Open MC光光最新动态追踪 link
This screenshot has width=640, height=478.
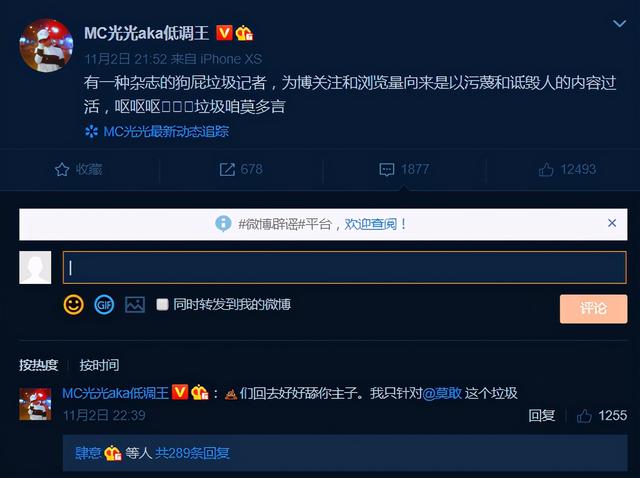coord(166,131)
